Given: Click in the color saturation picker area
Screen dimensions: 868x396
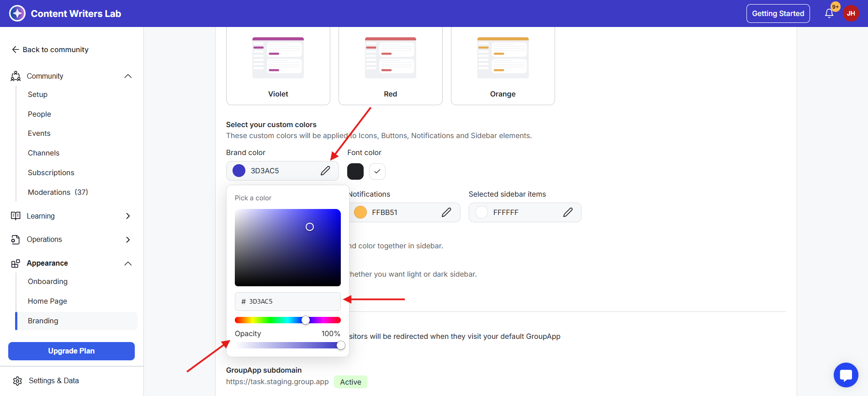Looking at the screenshot, I should [x=288, y=247].
